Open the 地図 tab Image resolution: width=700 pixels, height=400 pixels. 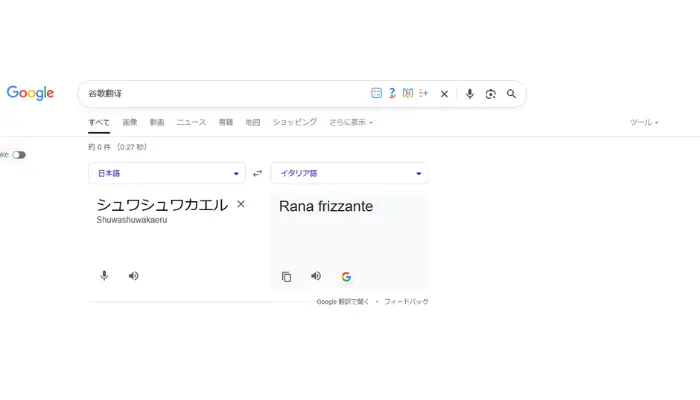point(253,122)
